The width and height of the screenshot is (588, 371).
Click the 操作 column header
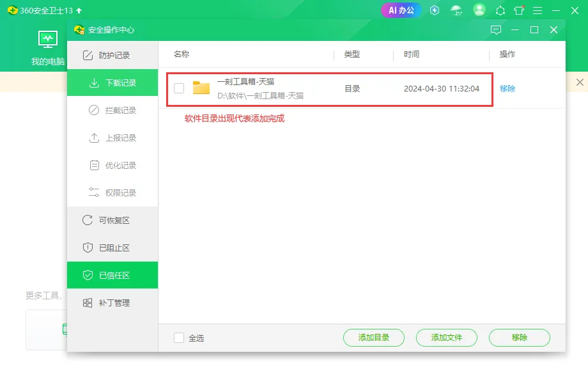(507, 54)
